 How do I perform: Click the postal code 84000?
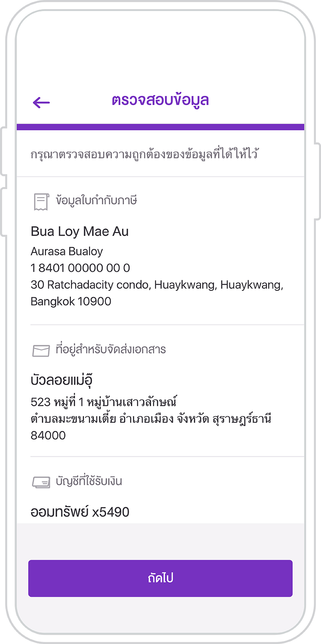(48, 435)
